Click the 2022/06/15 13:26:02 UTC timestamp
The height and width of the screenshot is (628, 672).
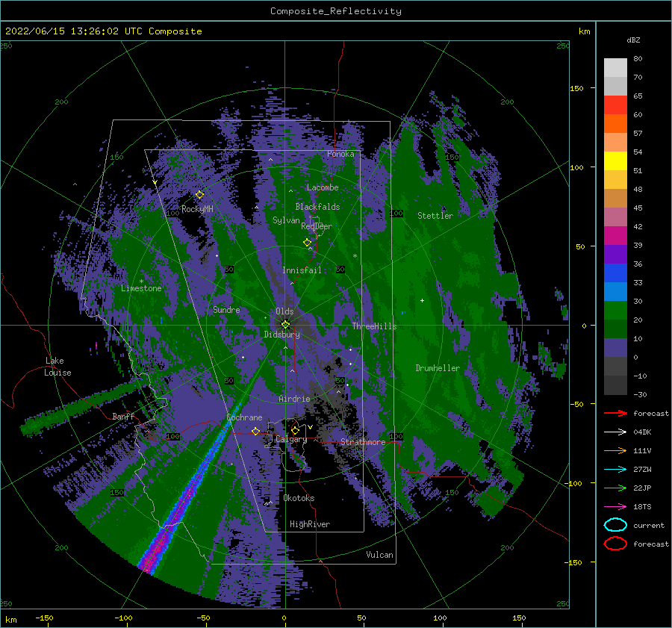74,31
